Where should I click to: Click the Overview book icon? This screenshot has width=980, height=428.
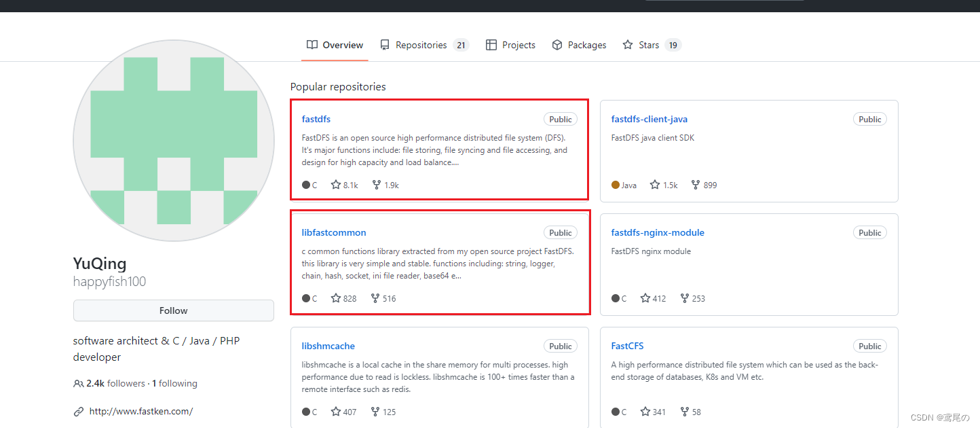coord(312,45)
